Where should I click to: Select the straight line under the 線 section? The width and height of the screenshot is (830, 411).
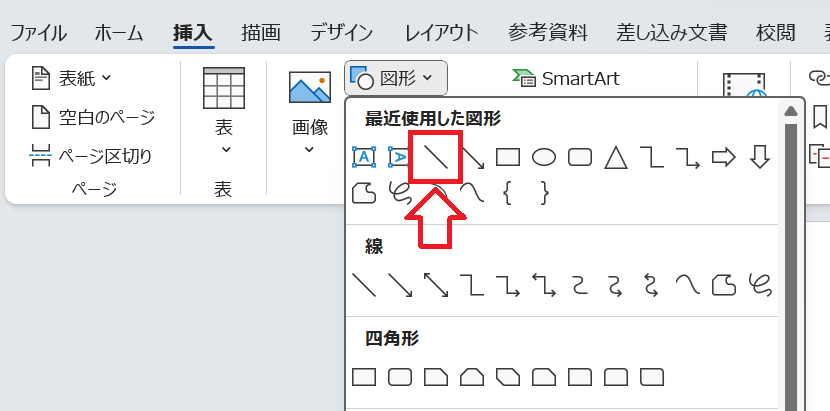(364, 285)
